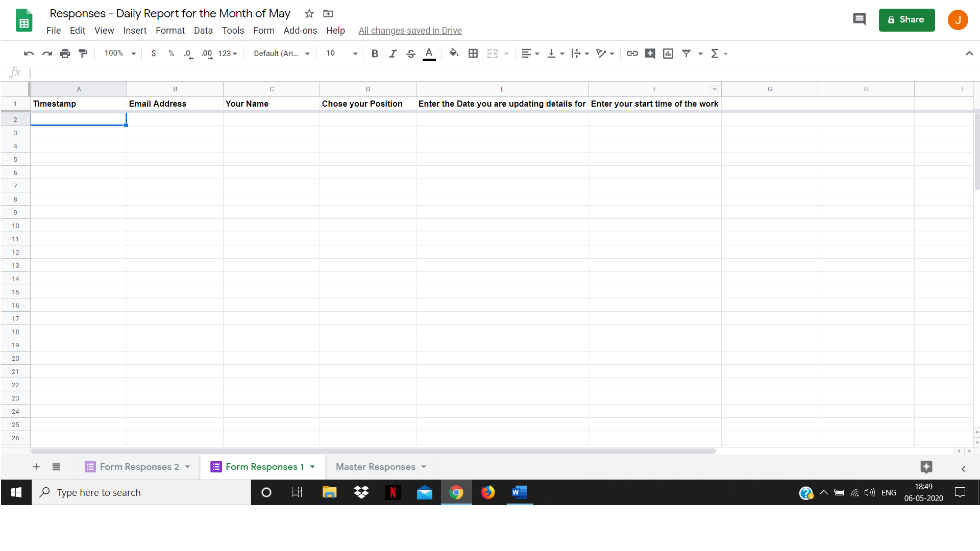
Task: Undo the last action
Action: 29,53
